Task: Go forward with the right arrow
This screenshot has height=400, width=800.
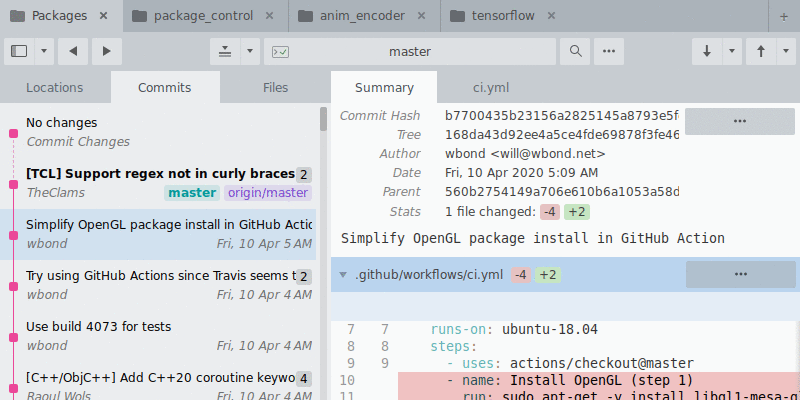Action: (107, 52)
